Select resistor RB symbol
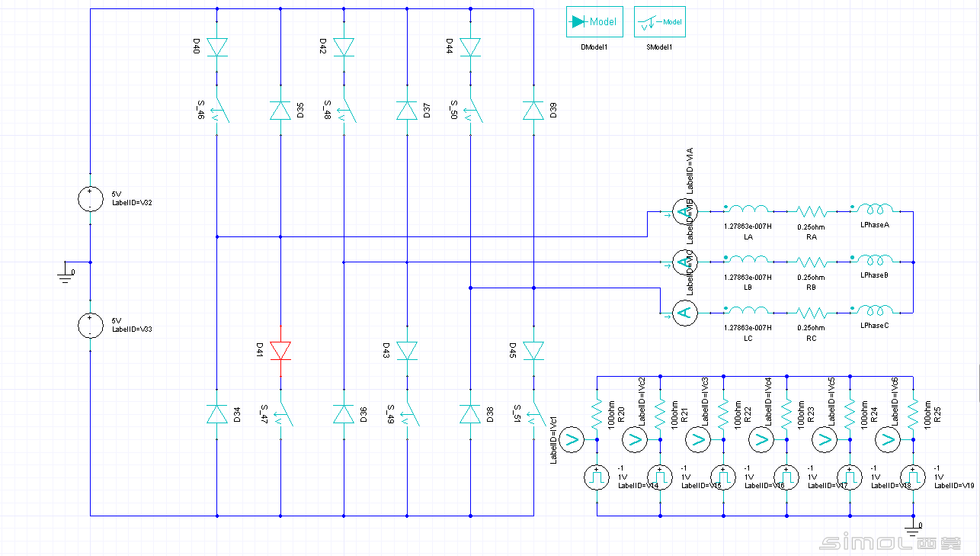 click(811, 262)
